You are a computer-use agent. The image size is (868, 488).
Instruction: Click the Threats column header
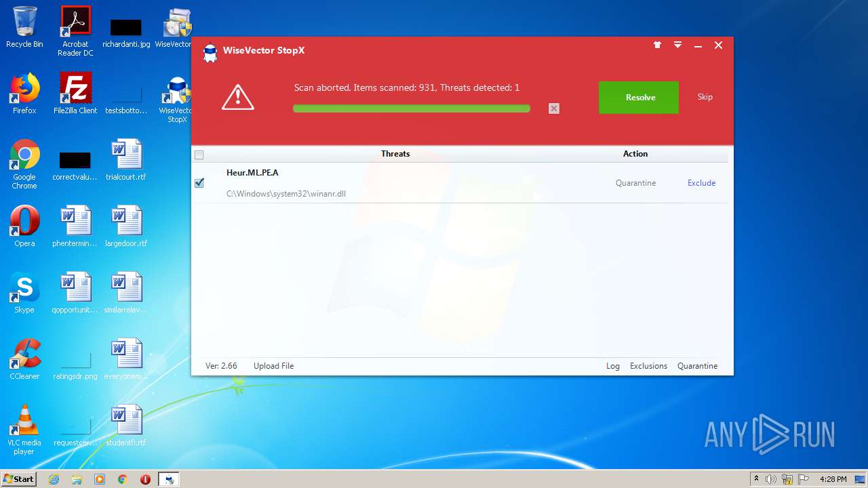pos(395,154)
